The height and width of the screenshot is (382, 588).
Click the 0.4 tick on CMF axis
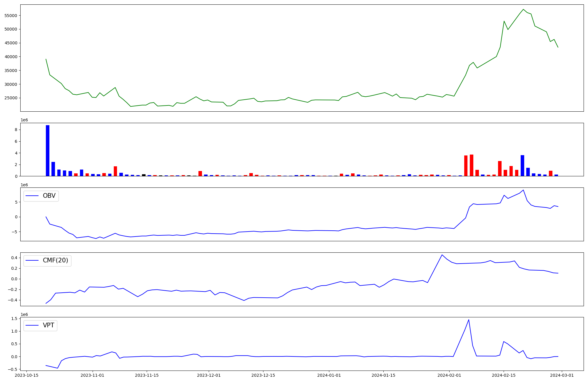pyautogui.click(x=14, y=258)
